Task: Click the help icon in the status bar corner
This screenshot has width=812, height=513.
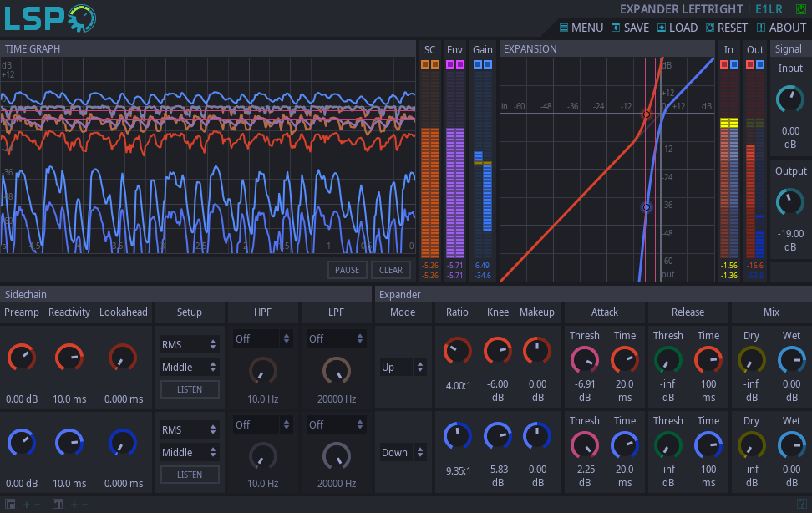Action: click(802, 504)
